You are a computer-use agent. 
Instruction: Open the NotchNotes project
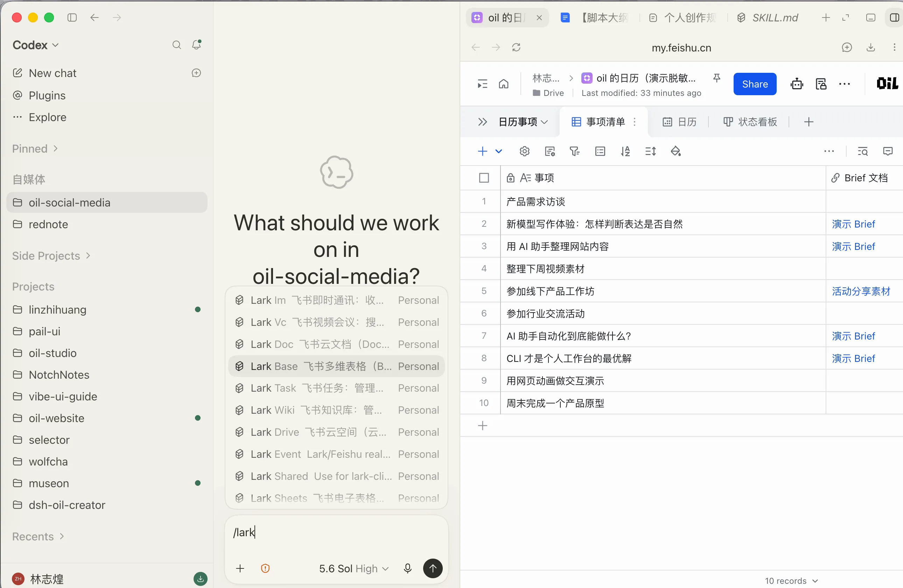click(107, 375)
